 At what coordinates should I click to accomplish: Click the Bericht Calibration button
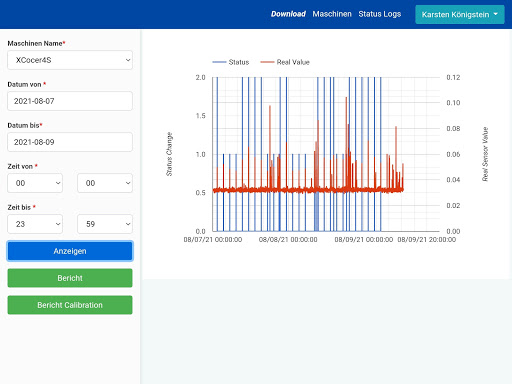tap(70, 305)
